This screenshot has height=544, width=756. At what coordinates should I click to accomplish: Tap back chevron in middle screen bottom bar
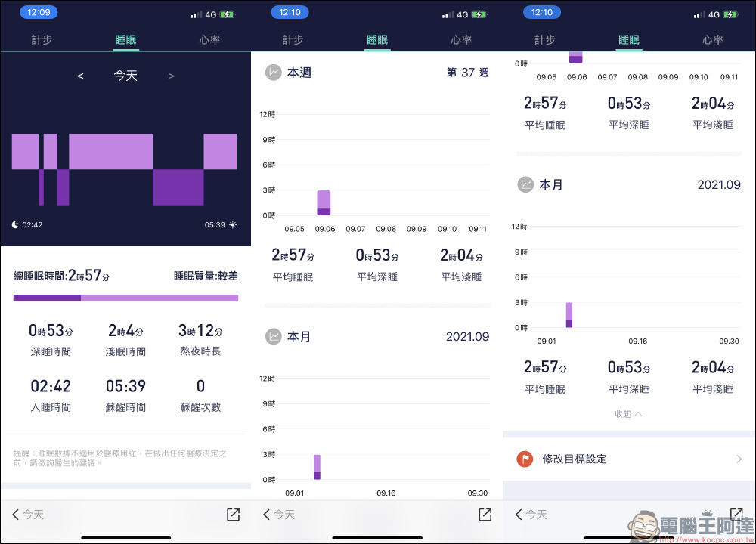[267, 514]
